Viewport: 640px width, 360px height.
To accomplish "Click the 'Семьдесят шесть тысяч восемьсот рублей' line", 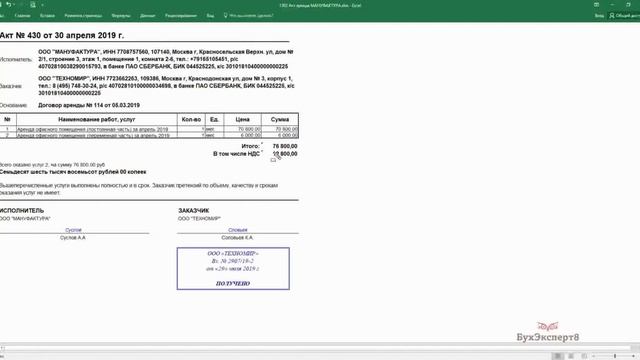I will pos(73,172).
